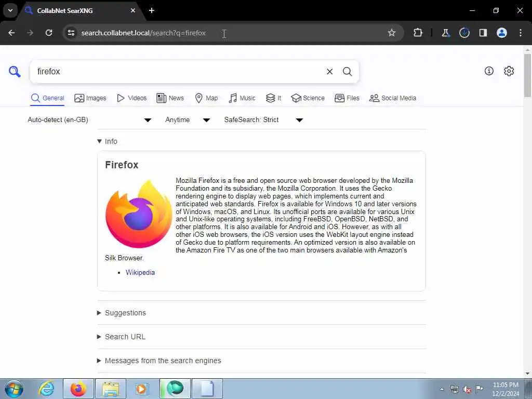Submit search with the magnifier button
Viewport: 532px width, 399px height.
347,72
